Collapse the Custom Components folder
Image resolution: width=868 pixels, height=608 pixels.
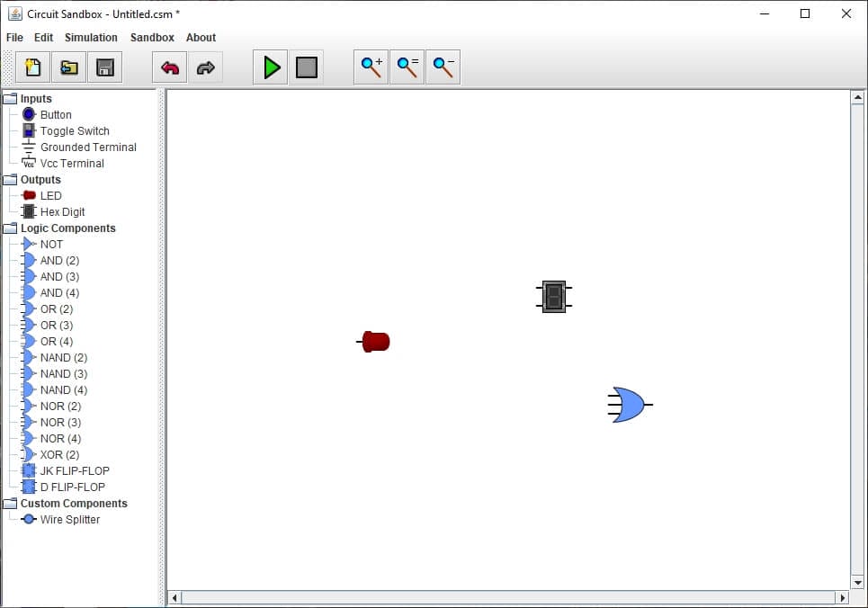(9, 503)
